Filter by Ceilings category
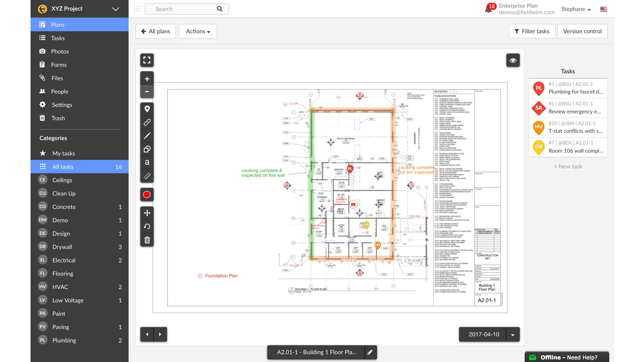The image size is (644, 362). [79, 180]
